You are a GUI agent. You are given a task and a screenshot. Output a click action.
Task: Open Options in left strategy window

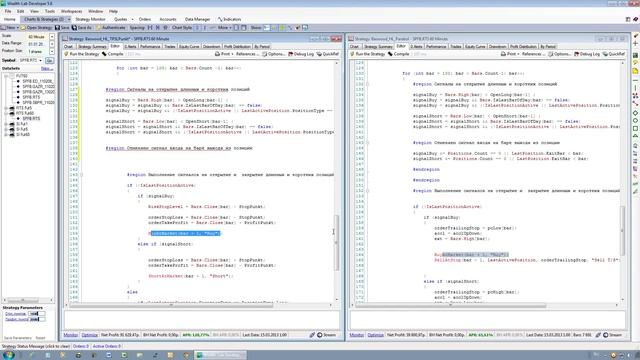tap(274, 54)
